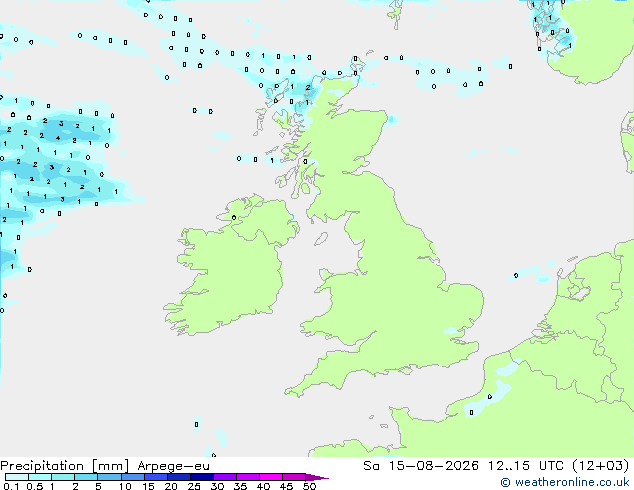Click the legend's over-50 arrow tip
634x490 pixels.
pos(317,477)
